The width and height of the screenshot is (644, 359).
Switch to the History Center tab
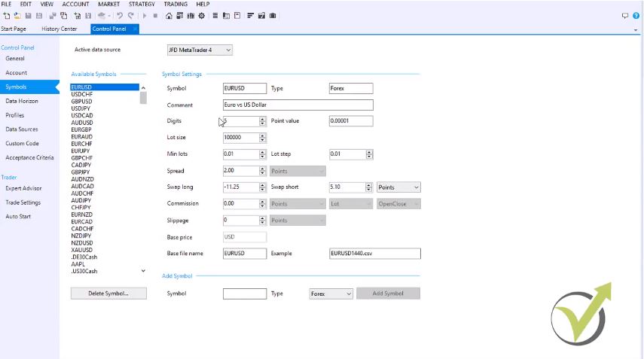point(60,29)
